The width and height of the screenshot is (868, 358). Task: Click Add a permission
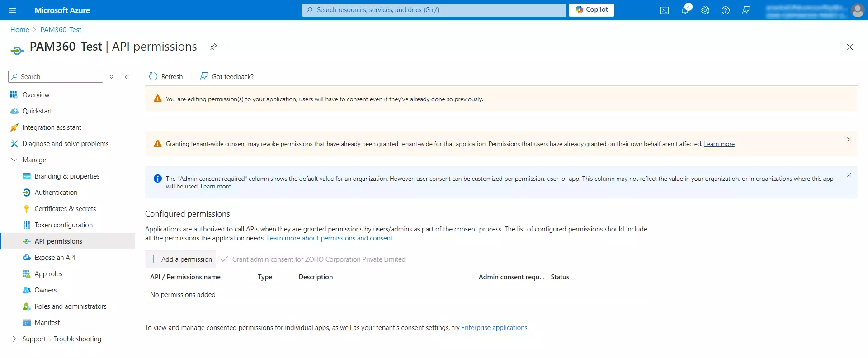(x=181, y=259)
